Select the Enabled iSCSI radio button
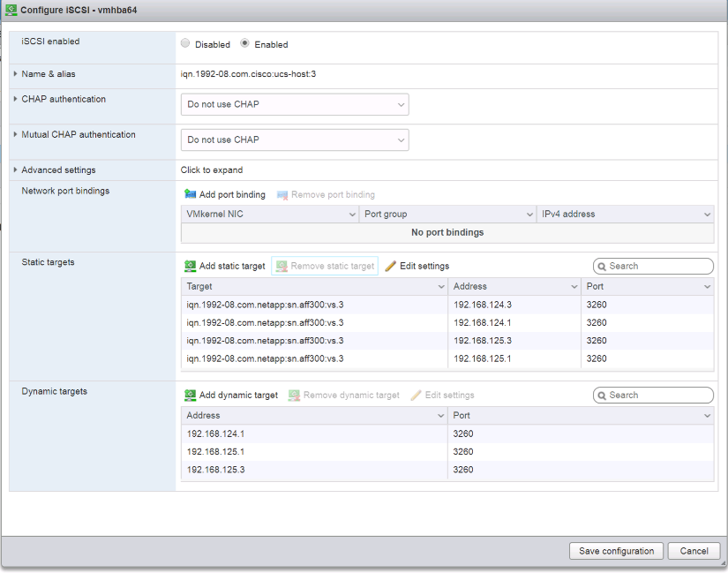Viewport: 728px width, 573px height. pyautogui.click(x=245, y=43)
